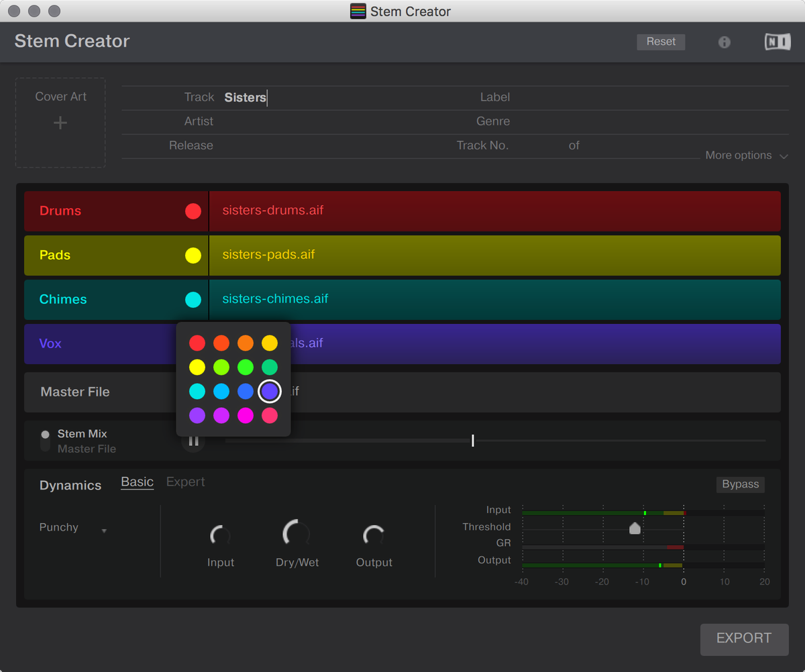Viewport: 805px width, 672px height.
Task: Expand the More options section
Action: (x=746, y=155)
